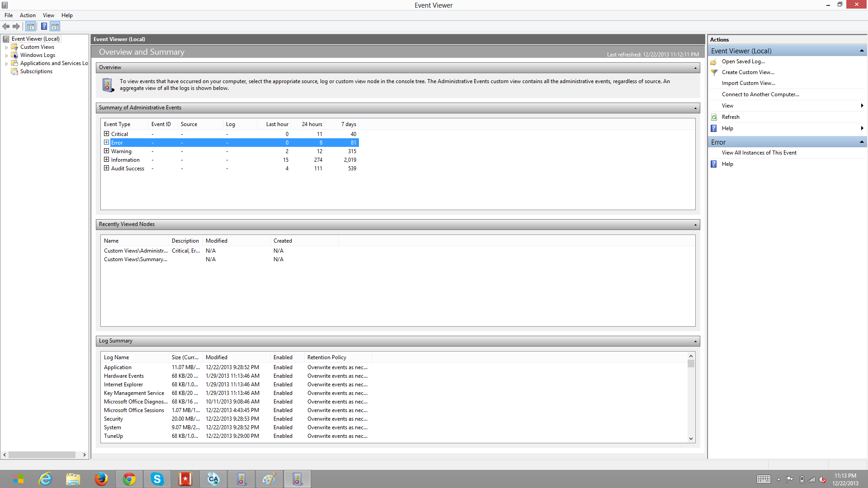
Task: Open the red star app in the taskbar
Action: [185, 479]
